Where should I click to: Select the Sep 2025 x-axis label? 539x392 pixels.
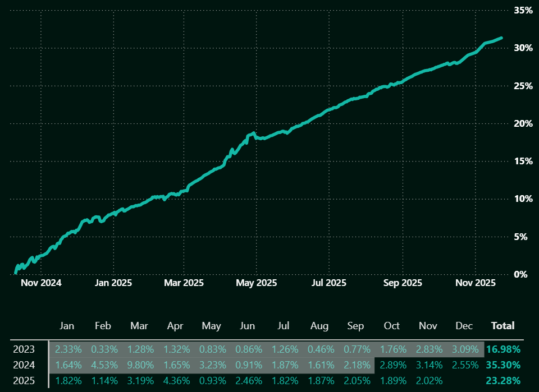403,283
